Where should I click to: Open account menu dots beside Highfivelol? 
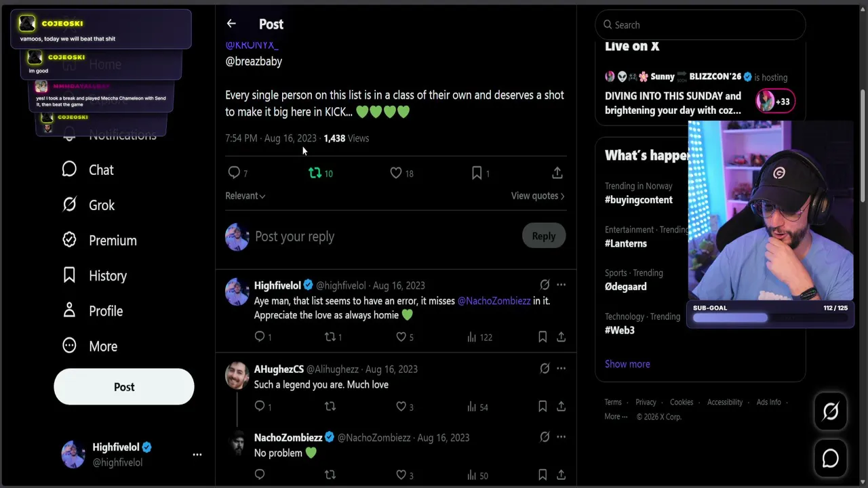(x=197, y=455)
